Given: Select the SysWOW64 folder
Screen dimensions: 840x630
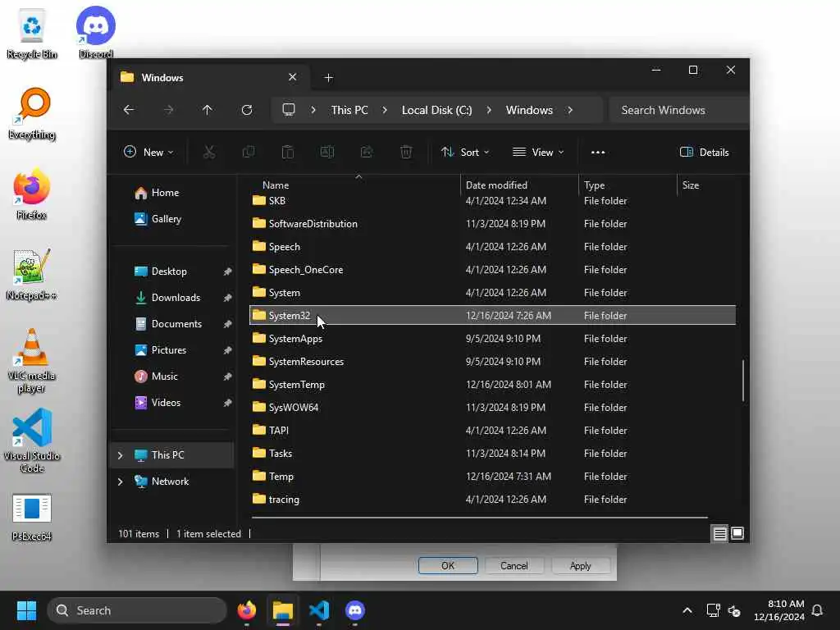Looking at the screenshot, I should pos(492,408).
